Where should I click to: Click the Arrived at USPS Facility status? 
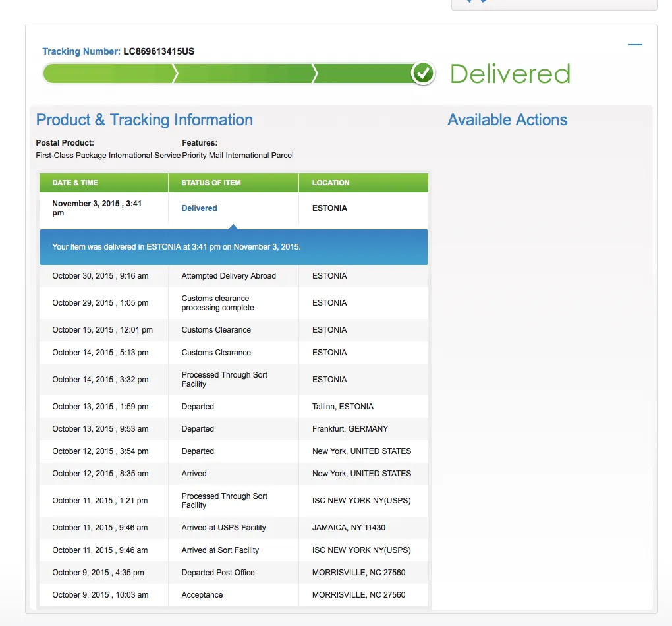tap(223, 528)
